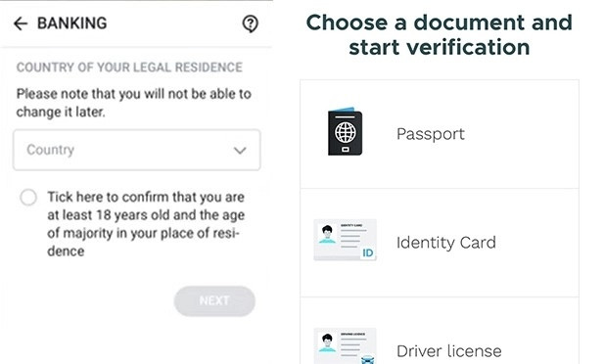This screenshot has width=605, height=364.
Task: Tick the 18 years old confirmation circle
Action: coord(28,198)
